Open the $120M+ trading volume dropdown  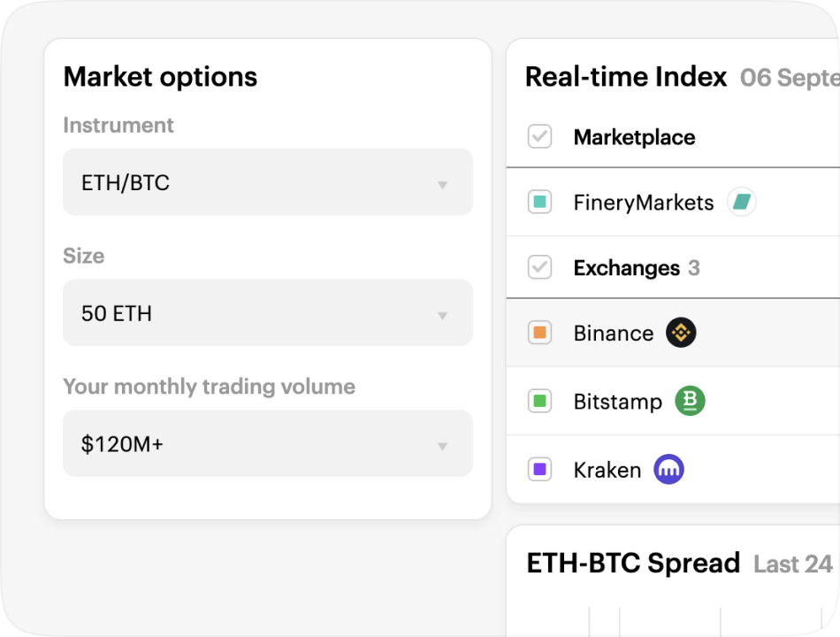pyautogui.click(x=265, y=443)
